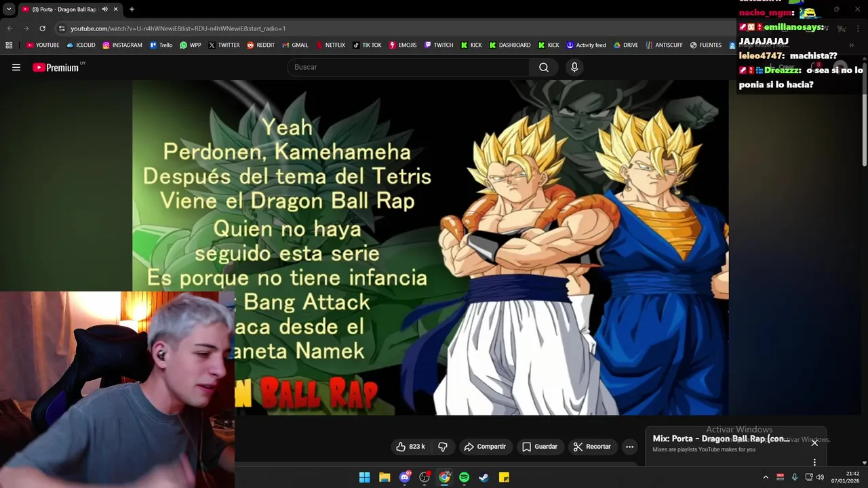
Task: Reload the YouTube page
Action: (x=42, y=28)
